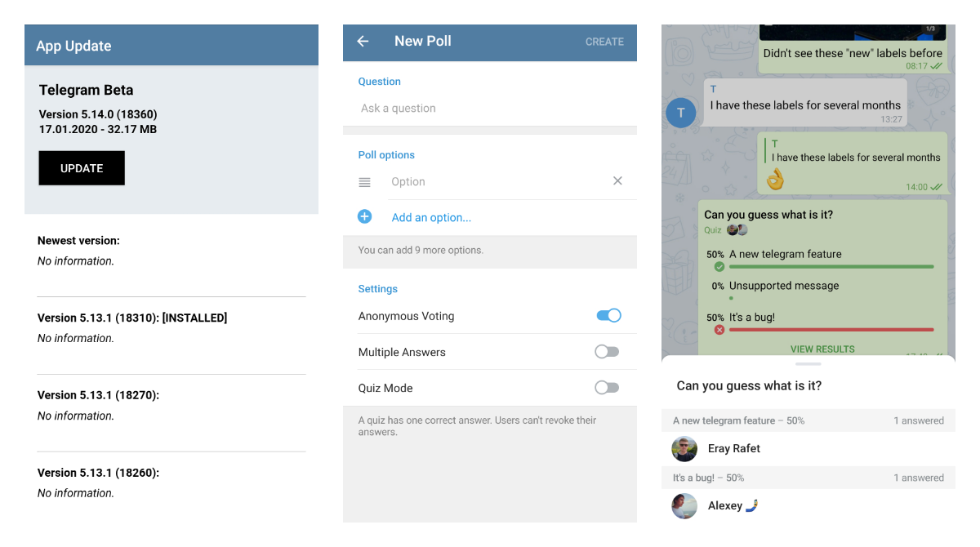Tap the blue plus circle to add an option

point(364,216)
